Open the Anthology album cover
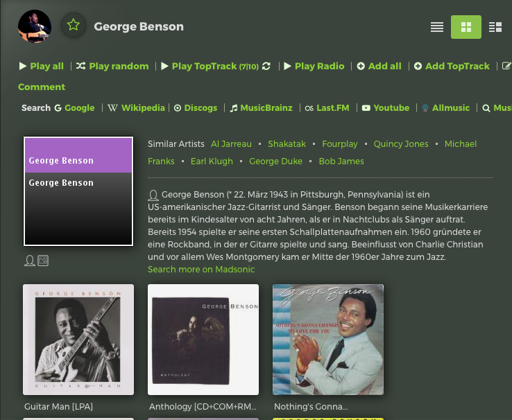Screen dimensions: 512x420 click(203, 340)
